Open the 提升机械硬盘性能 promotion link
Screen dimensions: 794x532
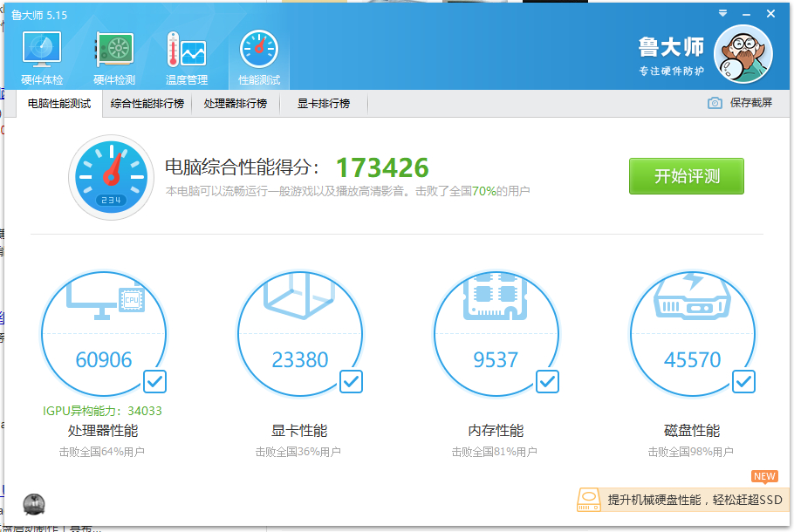click(x=695, y=500)
